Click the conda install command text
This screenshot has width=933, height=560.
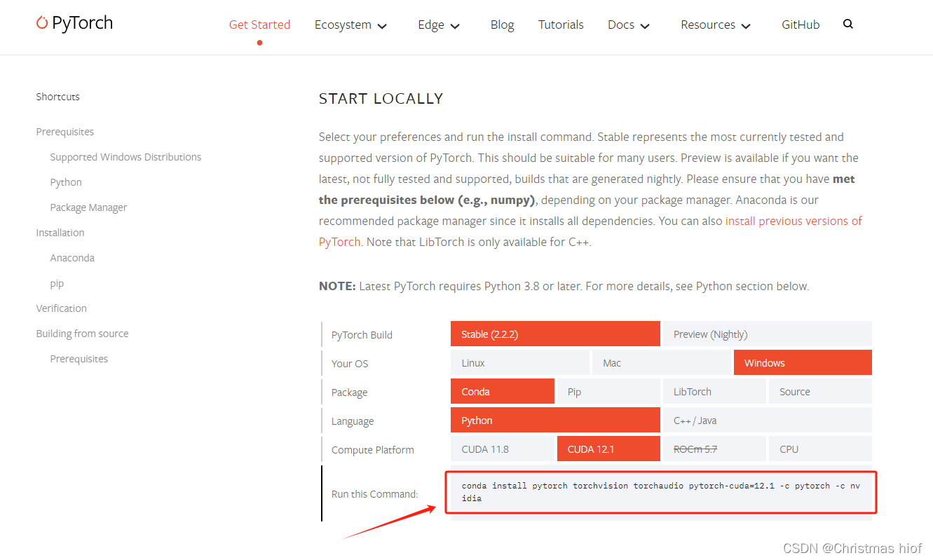pyautogui.click(x=661, y=492)
